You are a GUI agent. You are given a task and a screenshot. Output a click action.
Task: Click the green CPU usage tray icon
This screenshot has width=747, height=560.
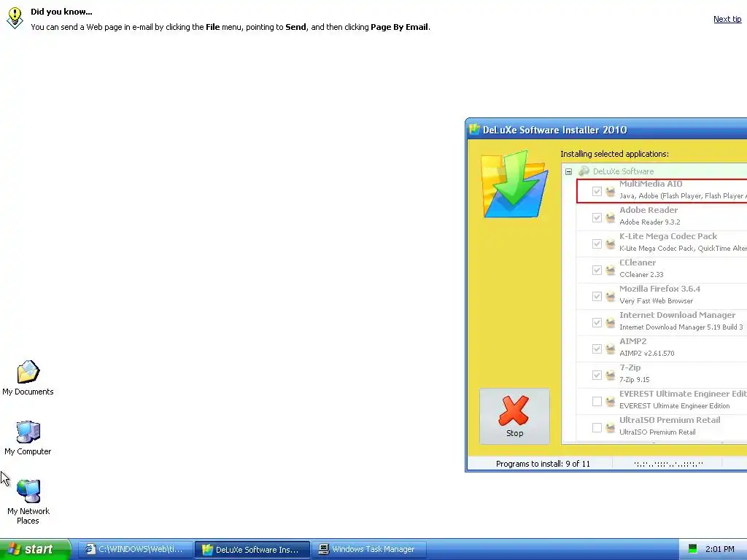click(x=693, y=549)
